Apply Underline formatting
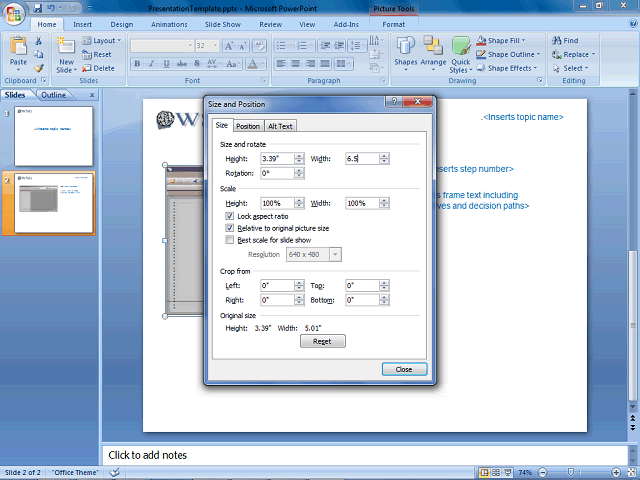 point(166,64)
